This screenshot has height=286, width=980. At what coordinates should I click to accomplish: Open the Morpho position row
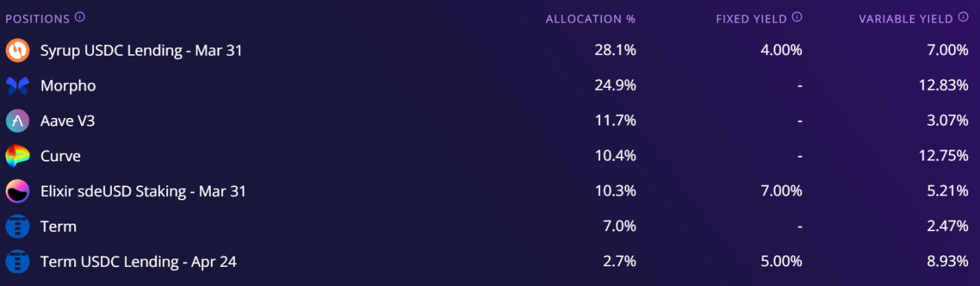pos(68,86)
